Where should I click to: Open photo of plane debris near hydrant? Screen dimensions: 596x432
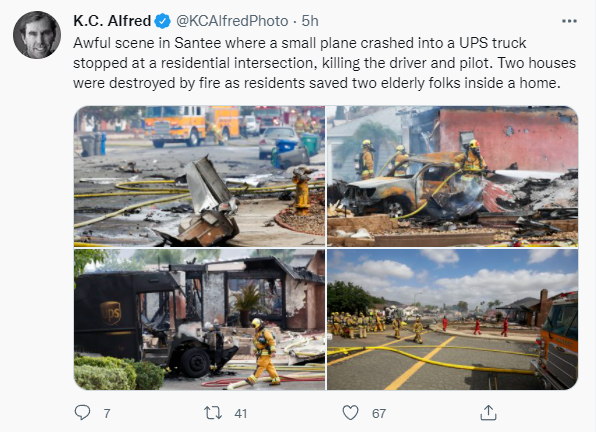click(199, 176)
